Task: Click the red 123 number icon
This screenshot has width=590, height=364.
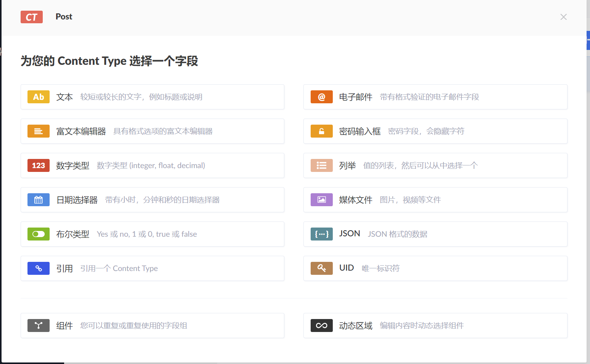Action: point(39,165)
